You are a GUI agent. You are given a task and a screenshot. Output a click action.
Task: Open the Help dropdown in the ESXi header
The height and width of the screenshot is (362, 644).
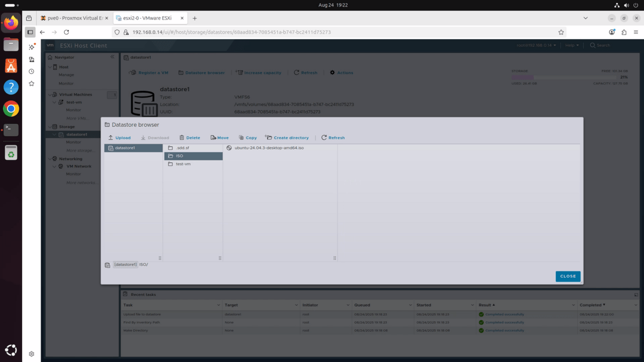[572, 45]
